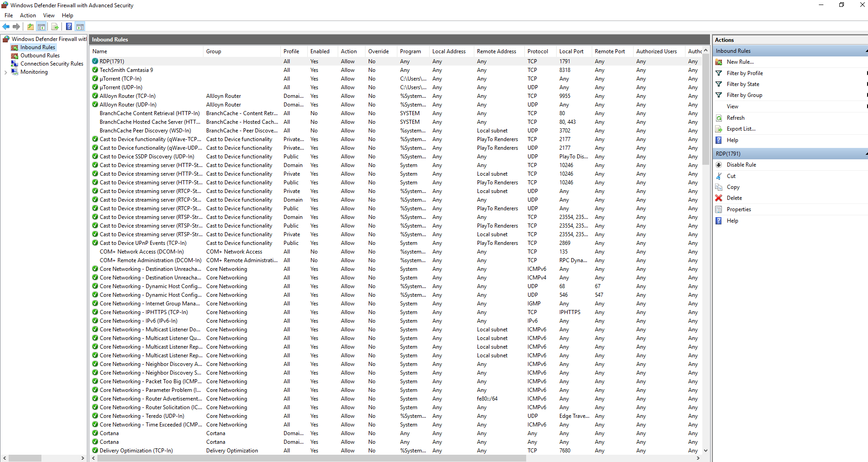
Task: Click the red Delete X icon
Action: point(719,198)
